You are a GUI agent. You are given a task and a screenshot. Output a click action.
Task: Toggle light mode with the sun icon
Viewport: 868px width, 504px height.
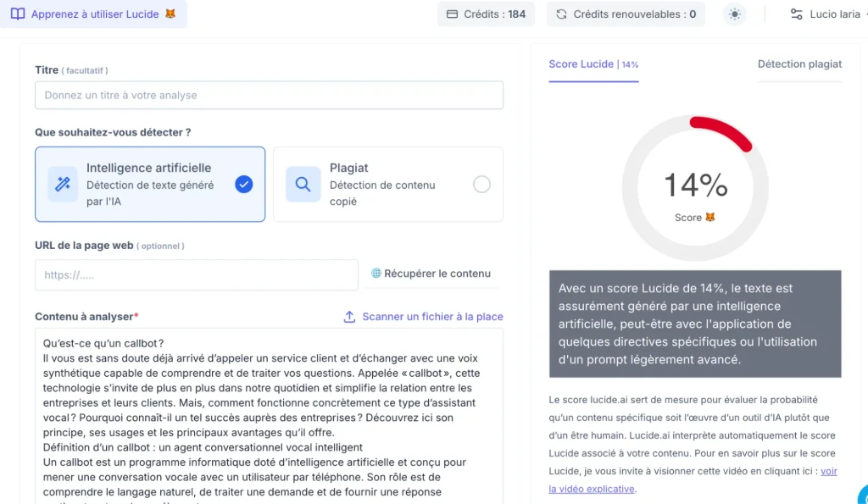(735, 14)
